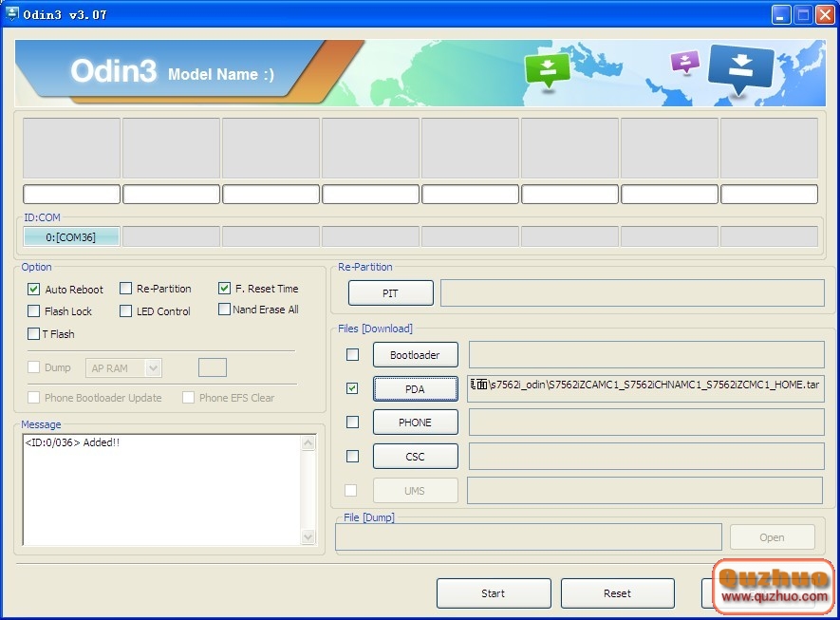Click the Reset button

pyautogui.click(x=617, y=593)
